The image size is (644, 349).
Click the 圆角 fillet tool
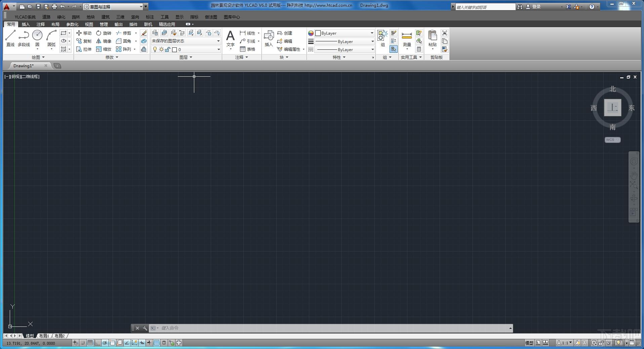[x=124, y=41]
